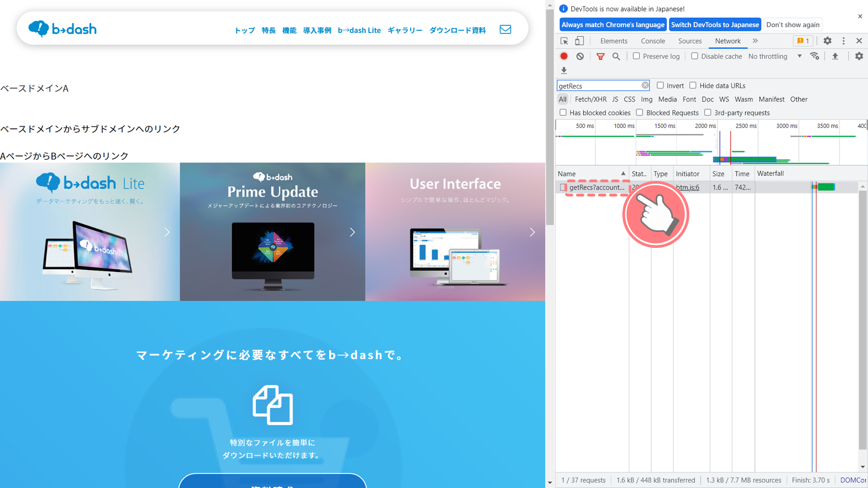This screenshot has width=868, height=488.
Task: Select the getRecs?account request row
Action: click(x=706, y=187)
